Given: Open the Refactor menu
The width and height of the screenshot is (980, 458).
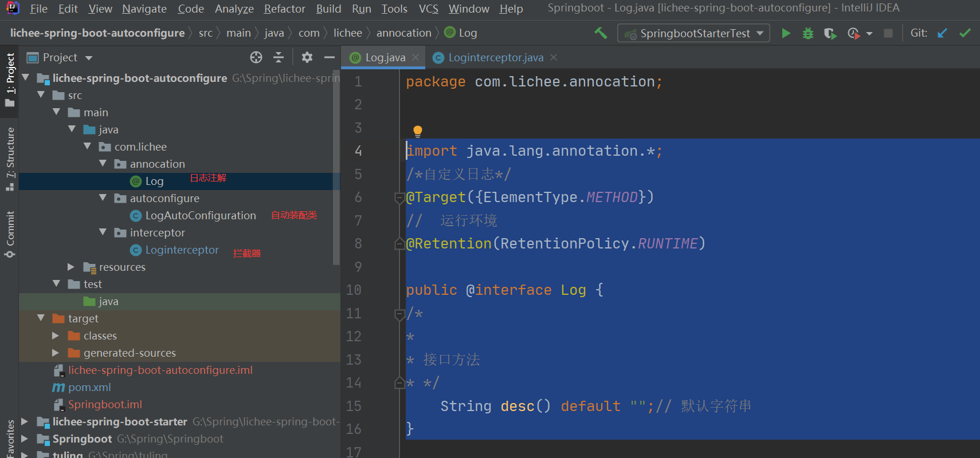Looking at the screenshot, I should click(284, 9).
